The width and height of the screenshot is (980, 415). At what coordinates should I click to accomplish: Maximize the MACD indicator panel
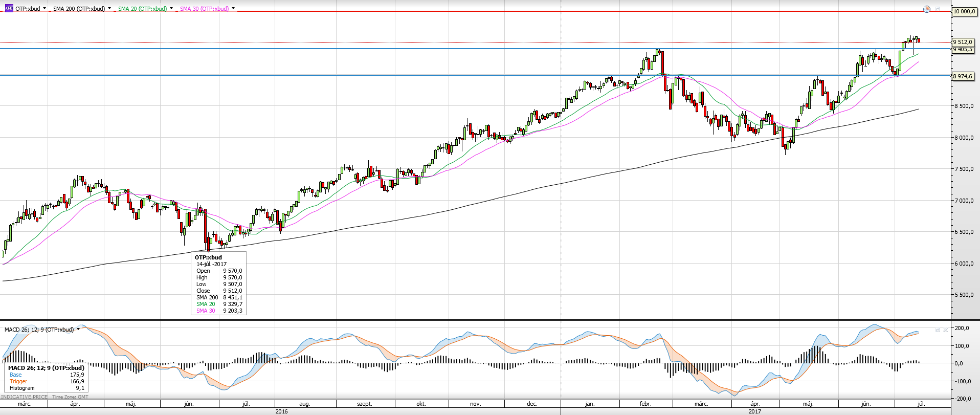click(938, 330)
